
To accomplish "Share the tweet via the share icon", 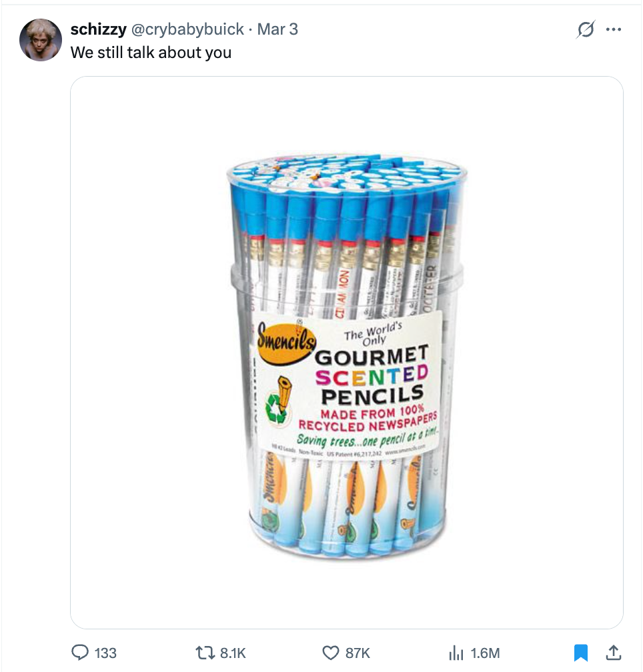I will tap(612, 653).
